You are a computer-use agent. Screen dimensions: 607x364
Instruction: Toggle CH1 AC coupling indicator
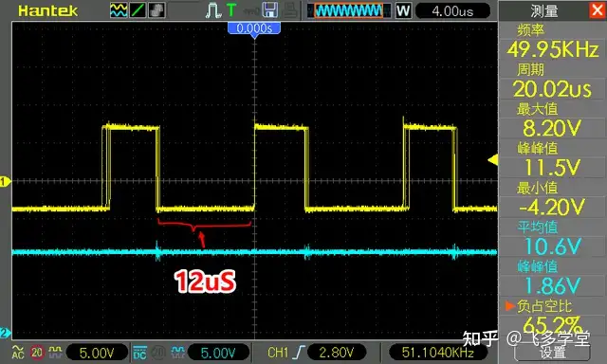[18, 352]
